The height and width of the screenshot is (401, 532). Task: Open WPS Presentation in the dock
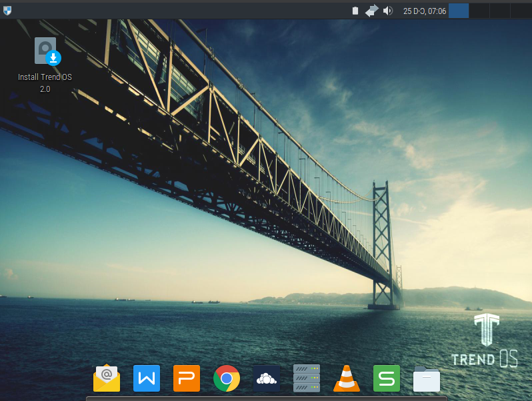click(x=187, y=378)
